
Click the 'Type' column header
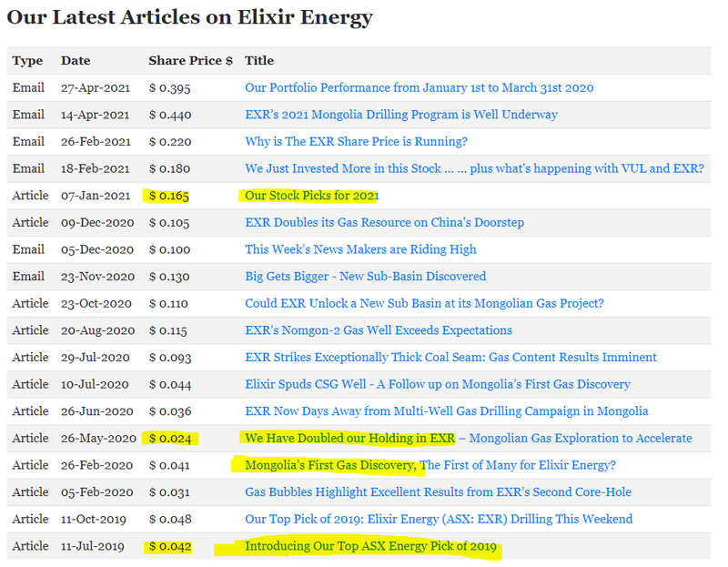(x=27, y=61)
